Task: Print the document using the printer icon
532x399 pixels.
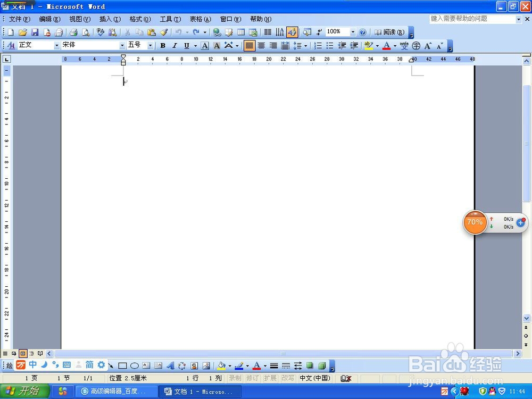Action: tap(73, 32)
